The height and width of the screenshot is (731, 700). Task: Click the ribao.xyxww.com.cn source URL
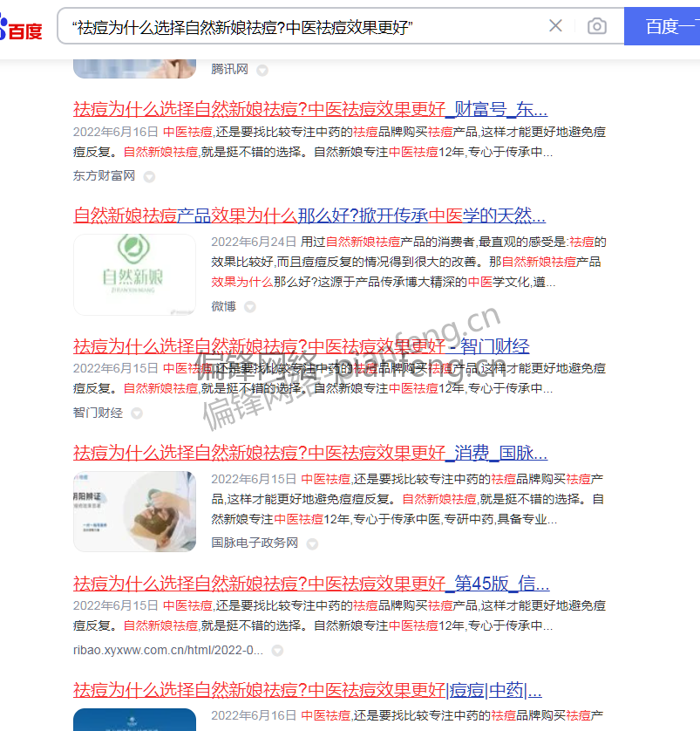(168, 651)
